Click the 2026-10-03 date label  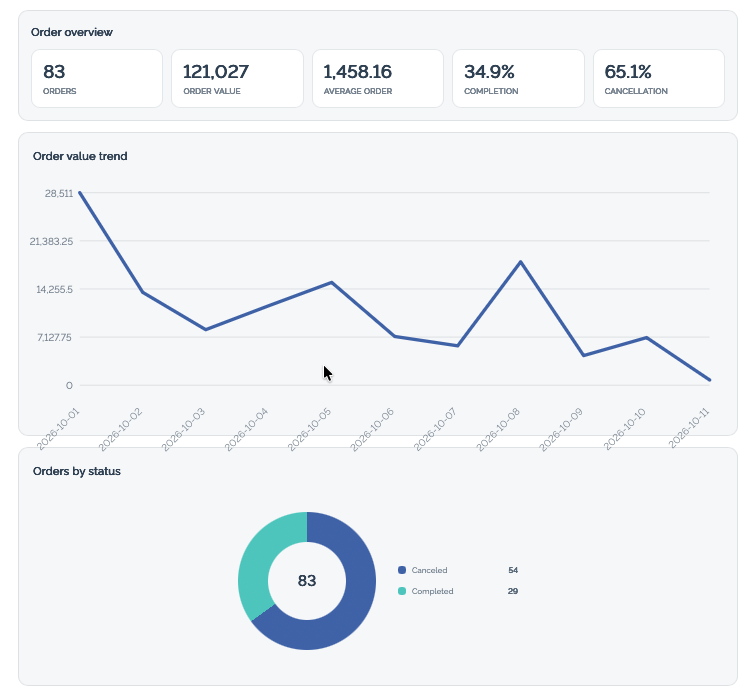click(x=183, y=429)
